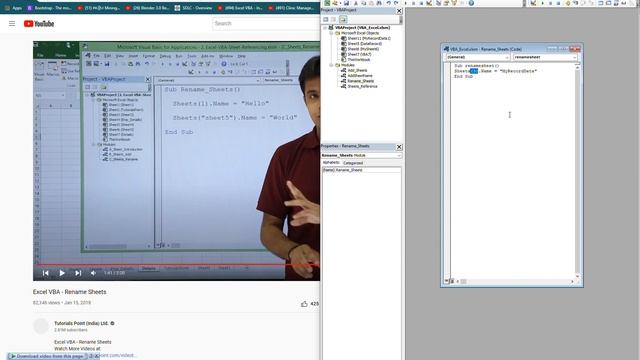Click the hand Toggle Breakpoint icon
Viewport: 640px width, 360px height.
568,3
